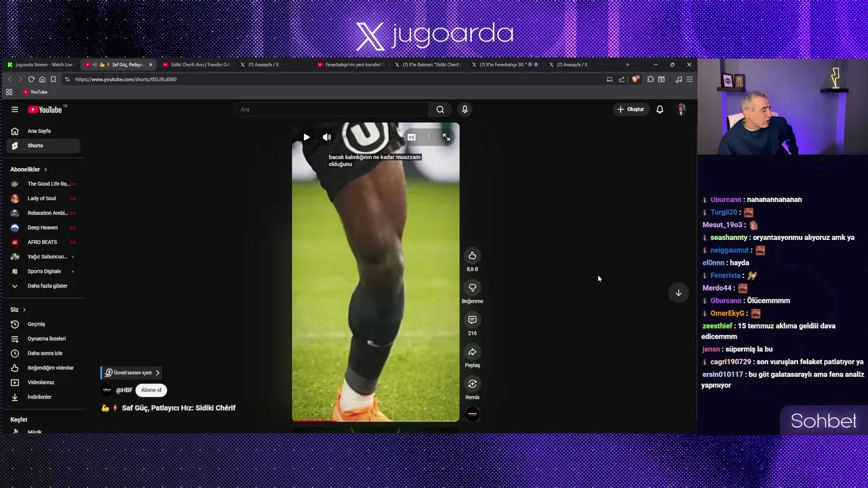Screen dimensions: 868x488
Task: Open the Siz section chevron
Action: pos(24,310)
